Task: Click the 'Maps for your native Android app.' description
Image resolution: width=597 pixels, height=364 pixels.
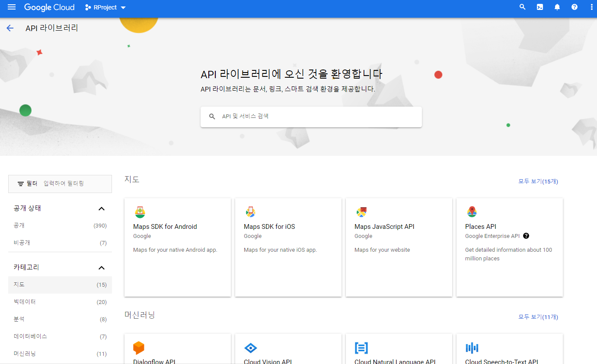Action: pyautogui.click(x=175, y=250)
